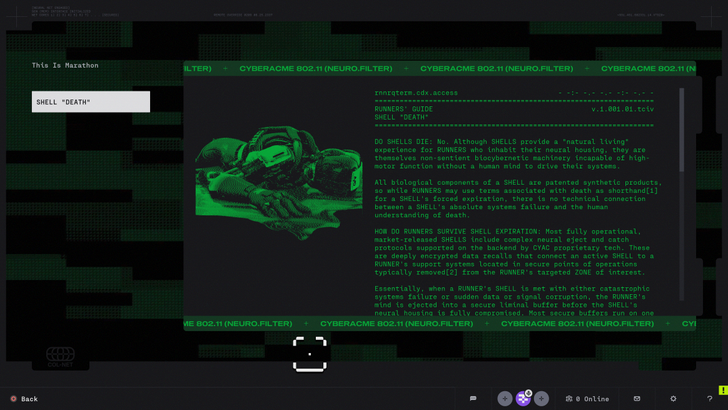Go back using the Back button
The width and height of the screenshot is (728, 410).
pos(24,398)
